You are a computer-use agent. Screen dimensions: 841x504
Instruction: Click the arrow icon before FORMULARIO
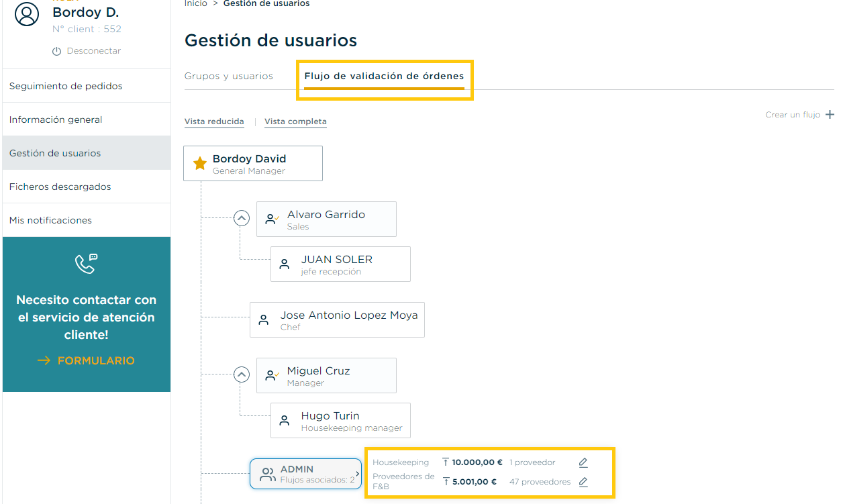44,361
